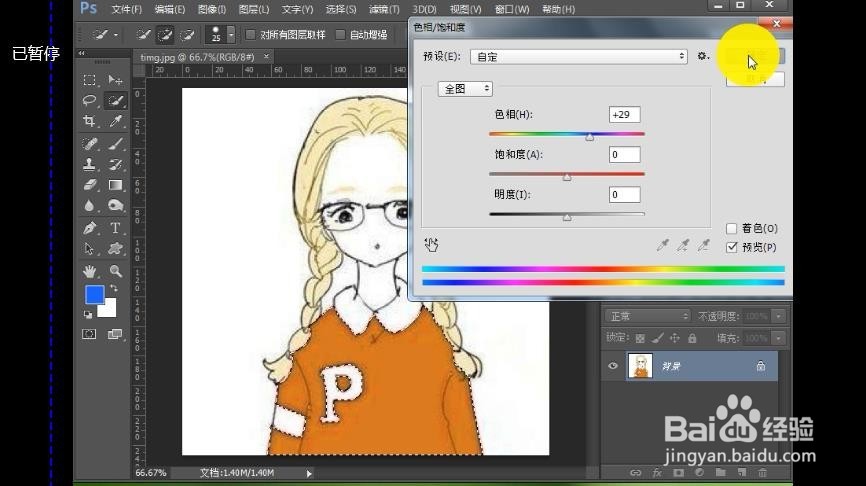
Task: Select the Move tool
Action: click(115, 80)
